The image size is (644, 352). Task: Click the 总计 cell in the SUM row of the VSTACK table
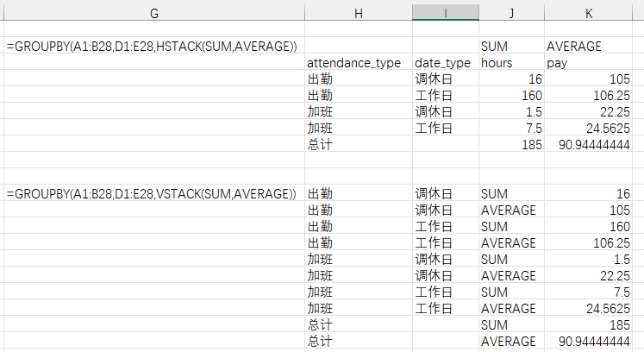(358, 325)
